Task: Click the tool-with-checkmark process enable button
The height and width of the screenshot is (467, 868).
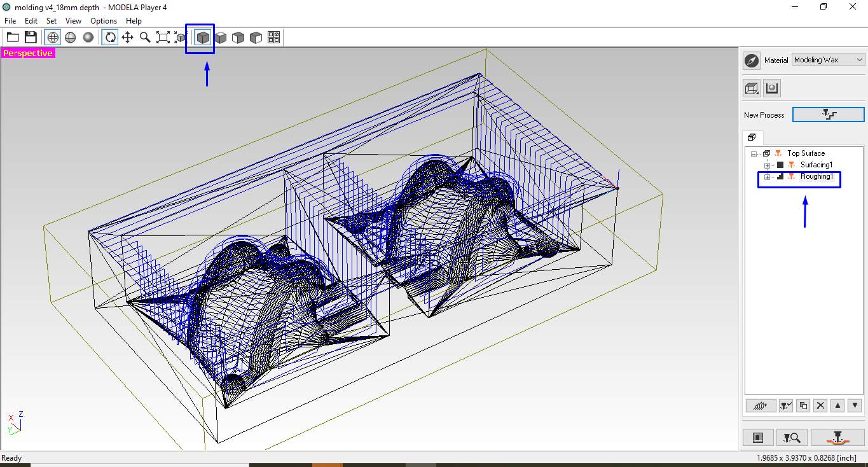Action: click(786, 405)
